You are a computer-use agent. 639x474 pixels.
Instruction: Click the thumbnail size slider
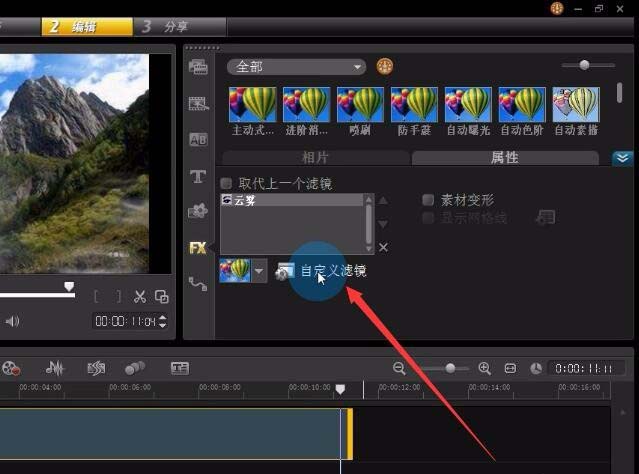pos(585,65)
